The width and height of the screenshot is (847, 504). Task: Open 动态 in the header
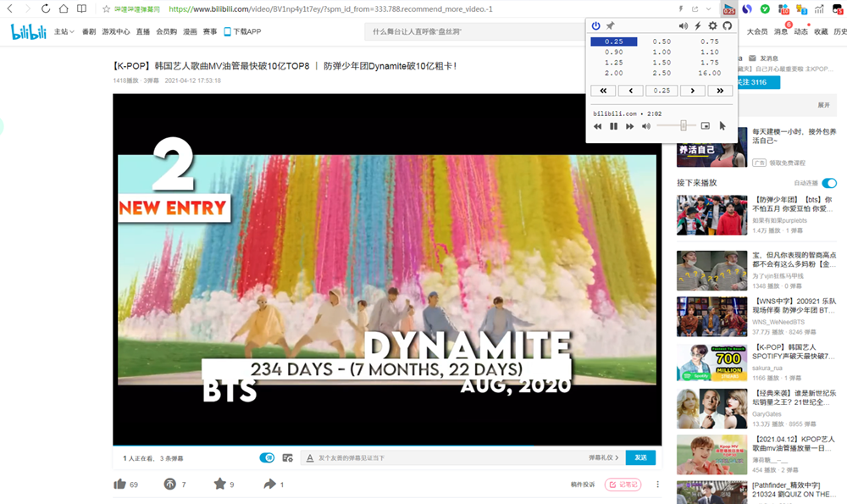(800, 32)
